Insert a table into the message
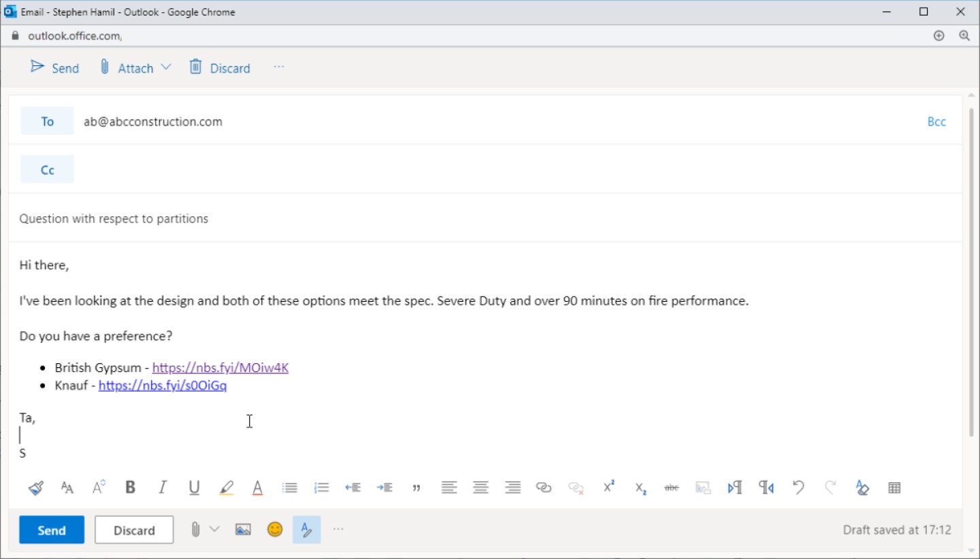Image resolution: width=980 pixels, height=559 pixels. 894,487
